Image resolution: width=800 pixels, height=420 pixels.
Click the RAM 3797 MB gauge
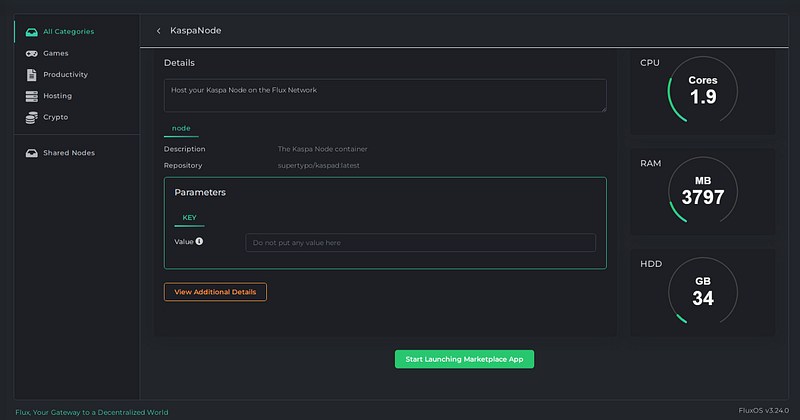tap(703, 191)
